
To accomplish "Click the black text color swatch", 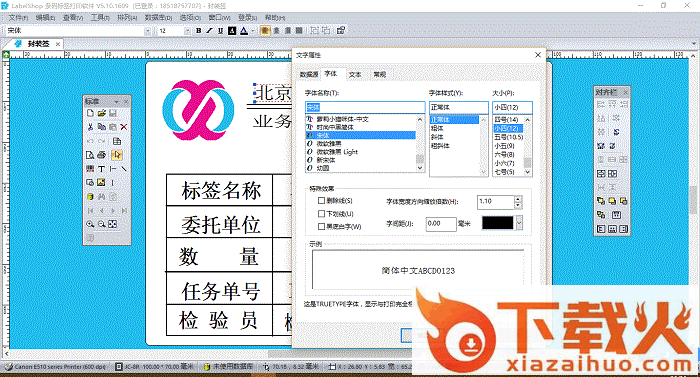I will 498,222.
